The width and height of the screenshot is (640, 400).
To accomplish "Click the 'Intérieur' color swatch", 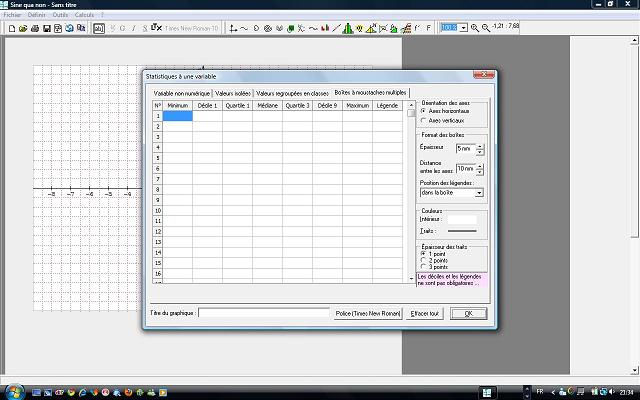I will (460, 219).
